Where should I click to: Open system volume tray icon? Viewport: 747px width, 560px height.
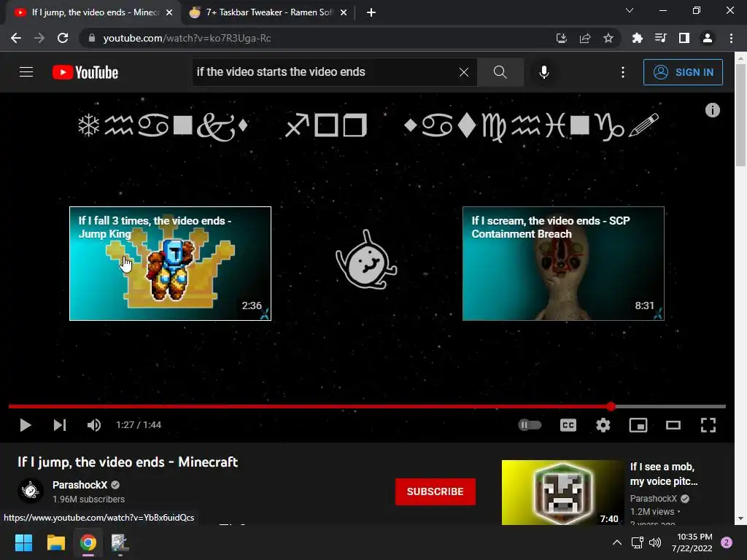pos(655,542)
